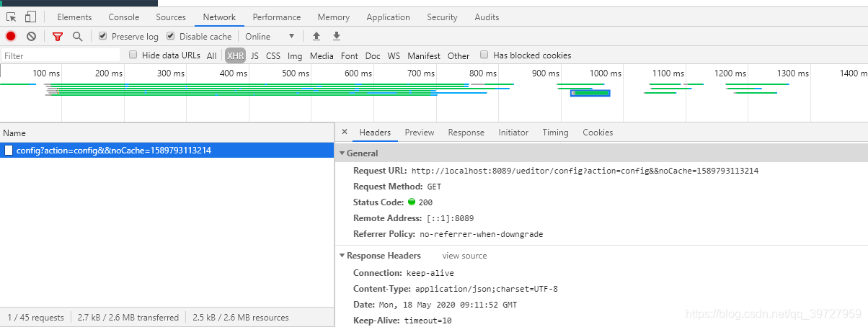Go to the Sources panel

tap(171, 17)
